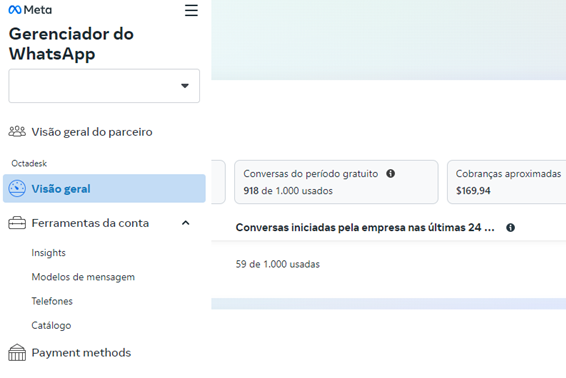
Task: Open Modelos de mensagem
Action: 83,277
